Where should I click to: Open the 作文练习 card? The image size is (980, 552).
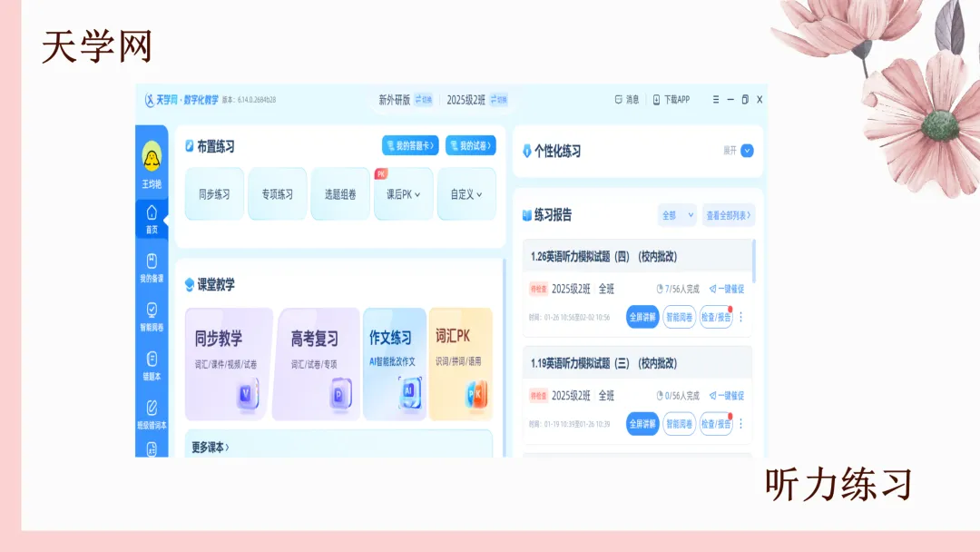click(x=395, y=364)
